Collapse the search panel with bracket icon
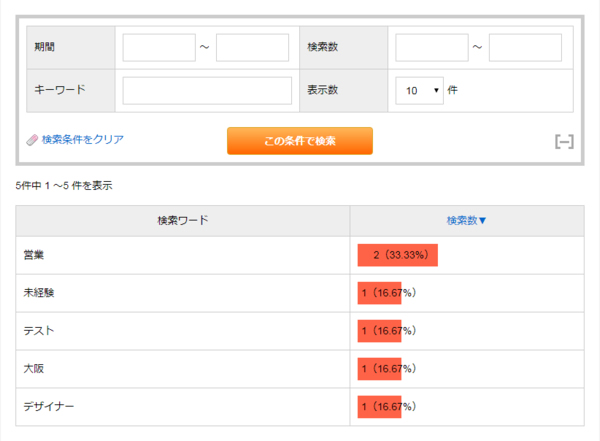 [x=564, y=142]
